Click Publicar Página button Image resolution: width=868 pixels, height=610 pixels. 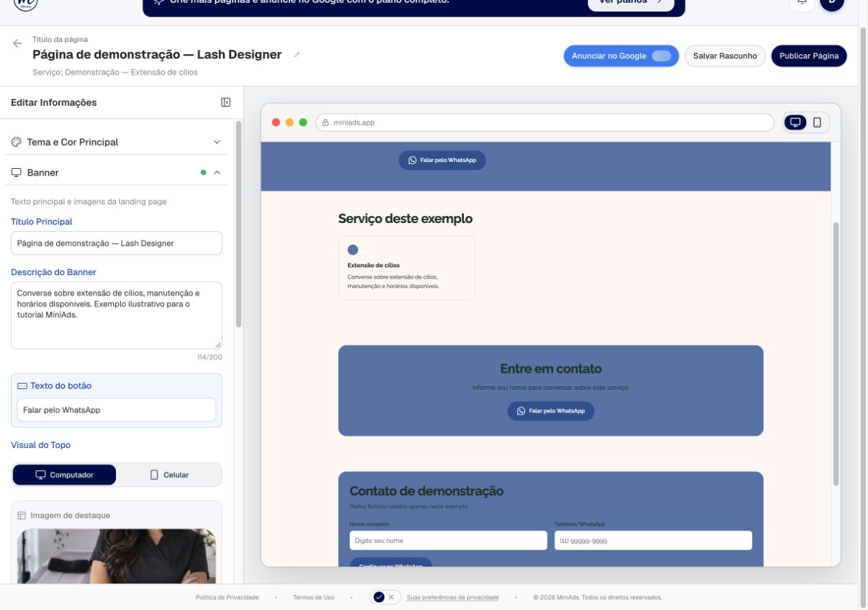click(809, 56)
